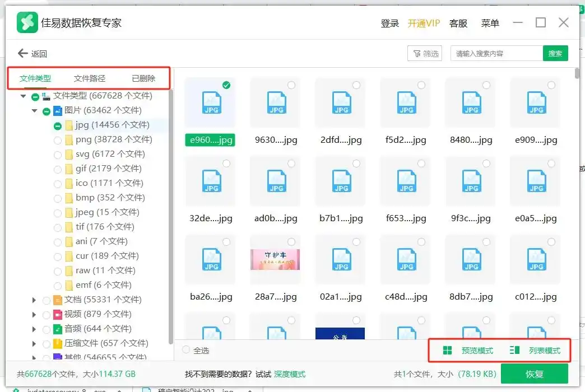Click the 客服 customer service icon
The width and height of the screenshot is (585, 392).
click(457, 23)
